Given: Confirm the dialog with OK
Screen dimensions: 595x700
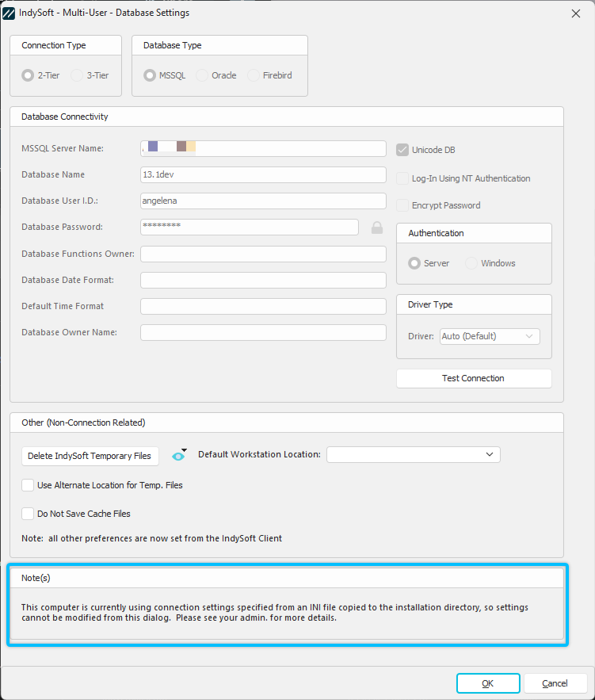Looking at the screenshot, I should [x=487, y=683].
